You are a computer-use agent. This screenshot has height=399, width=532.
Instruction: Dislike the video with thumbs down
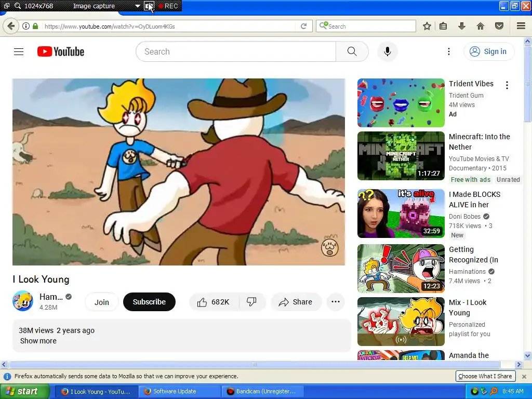(252, 302)
